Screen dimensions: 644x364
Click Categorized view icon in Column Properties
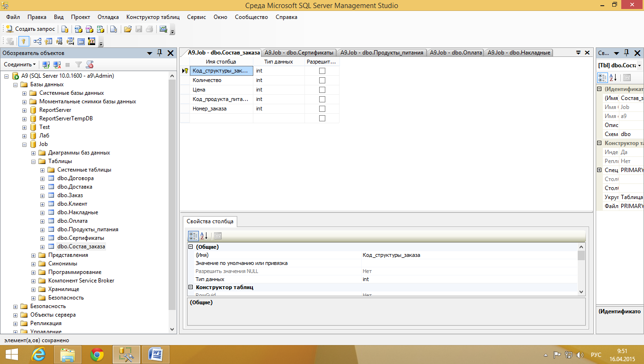pos(193,236)
